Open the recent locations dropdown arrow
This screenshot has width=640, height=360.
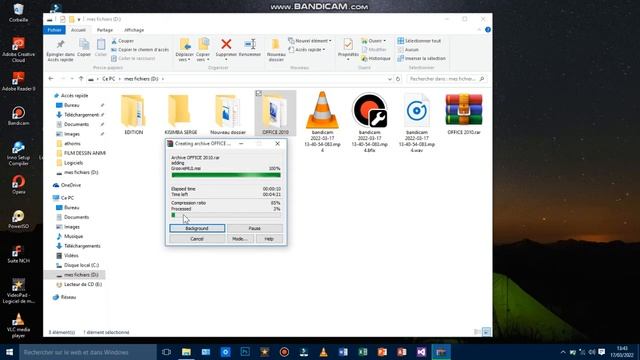(72, 79)
